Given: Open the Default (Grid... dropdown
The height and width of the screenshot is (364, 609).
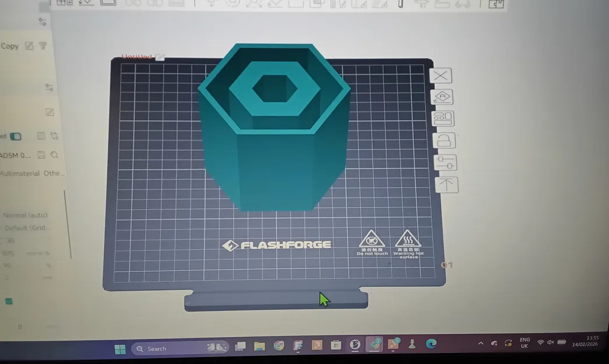Looking at the screenshot, I should [x=26, y=228].
